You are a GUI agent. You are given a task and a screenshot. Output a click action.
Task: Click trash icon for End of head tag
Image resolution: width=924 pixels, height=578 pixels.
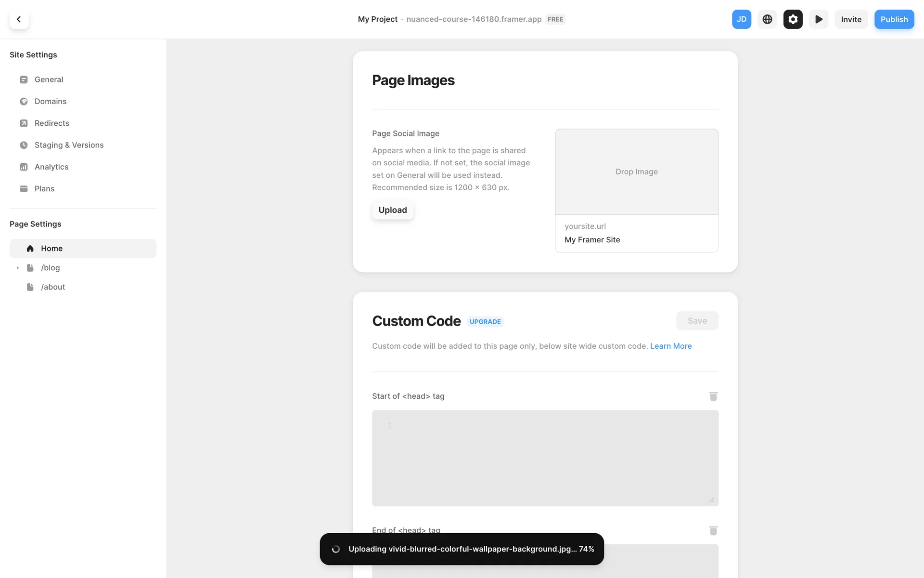(713, 530)
